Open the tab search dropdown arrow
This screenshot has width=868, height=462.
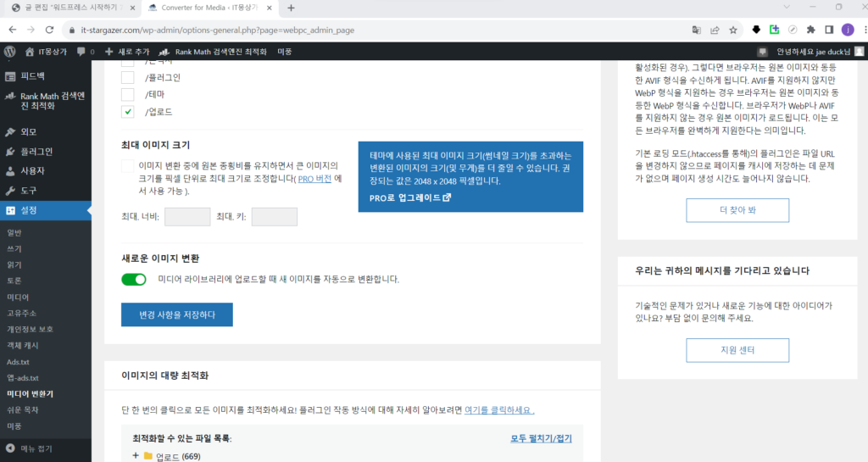point(787,7)
